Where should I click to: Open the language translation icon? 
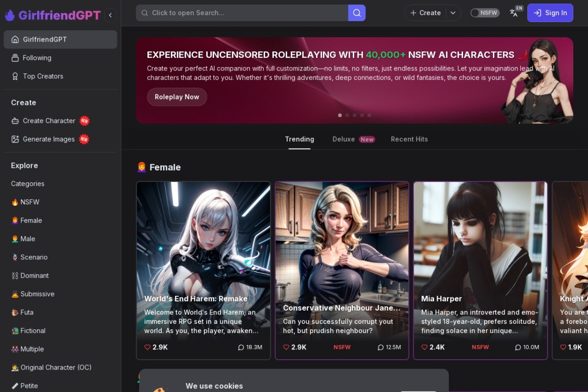(x=514, y=13)
